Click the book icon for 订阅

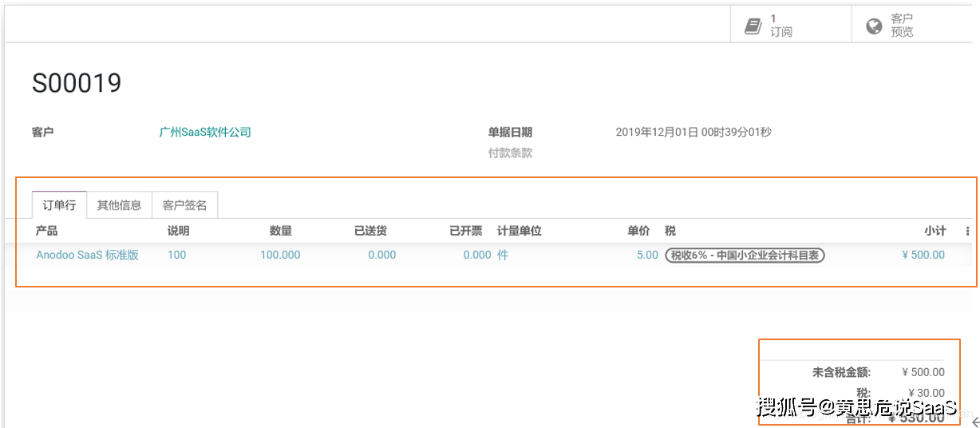[753, 26]
